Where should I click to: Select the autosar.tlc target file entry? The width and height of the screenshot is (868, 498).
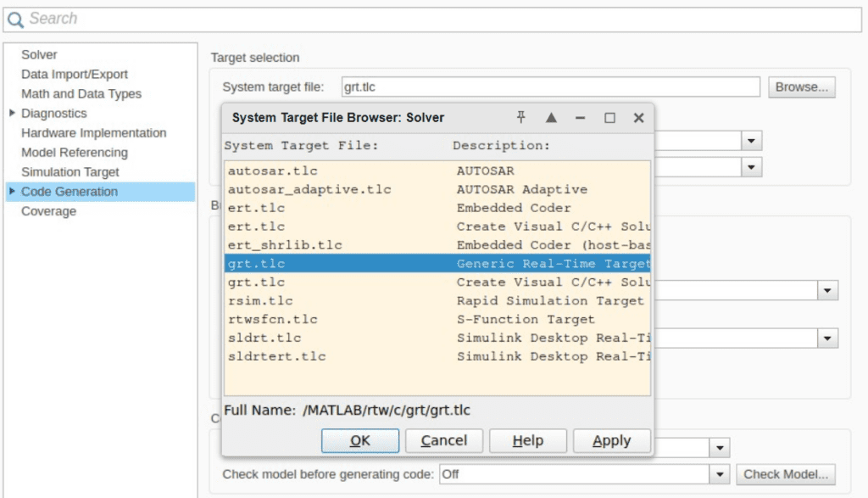(x=271, y=171)
